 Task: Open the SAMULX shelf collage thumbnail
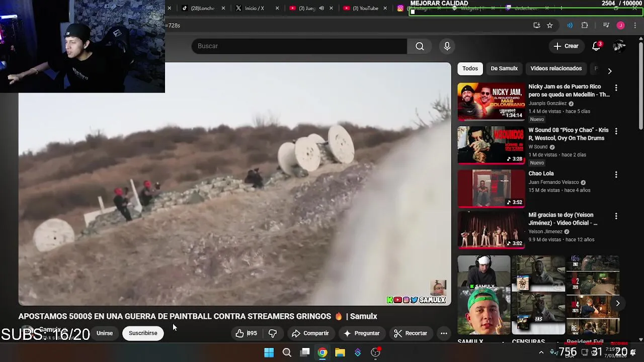(x=484, y=295)
